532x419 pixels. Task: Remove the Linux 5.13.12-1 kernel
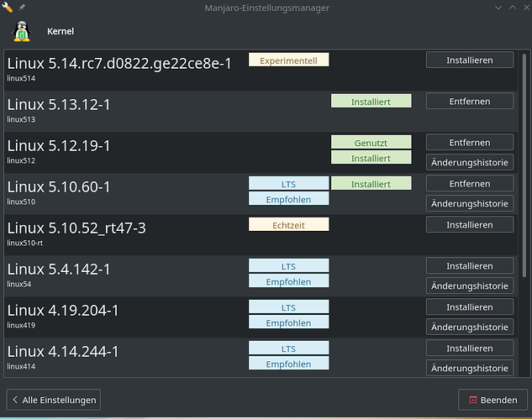click(470, 101)
